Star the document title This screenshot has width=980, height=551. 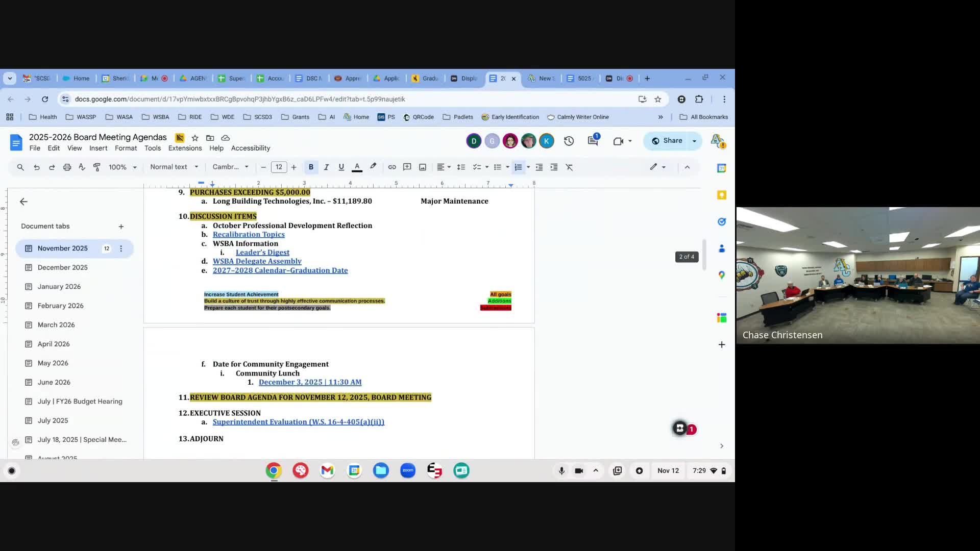(194, 138)
